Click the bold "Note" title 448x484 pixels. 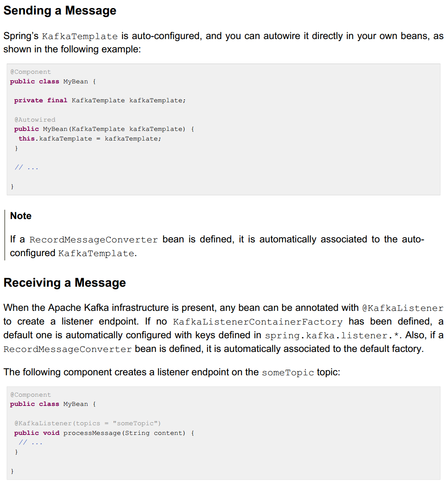click(21, 216)
